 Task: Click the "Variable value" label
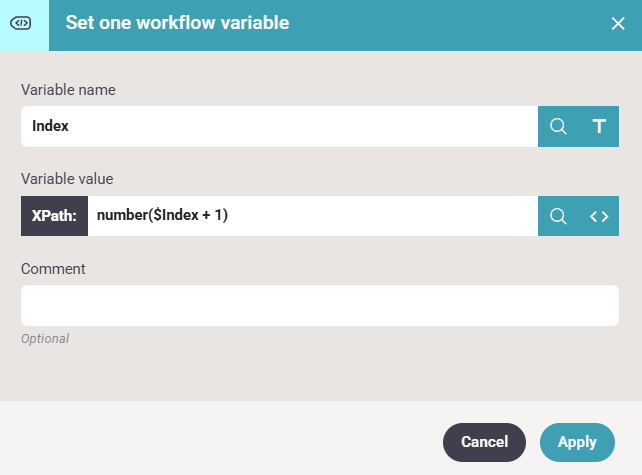[x=67, y=179]
